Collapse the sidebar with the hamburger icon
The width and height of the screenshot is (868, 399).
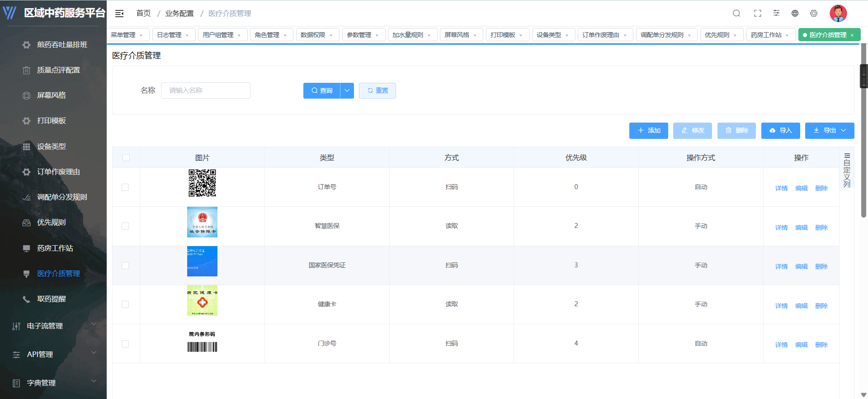(119, 14)
